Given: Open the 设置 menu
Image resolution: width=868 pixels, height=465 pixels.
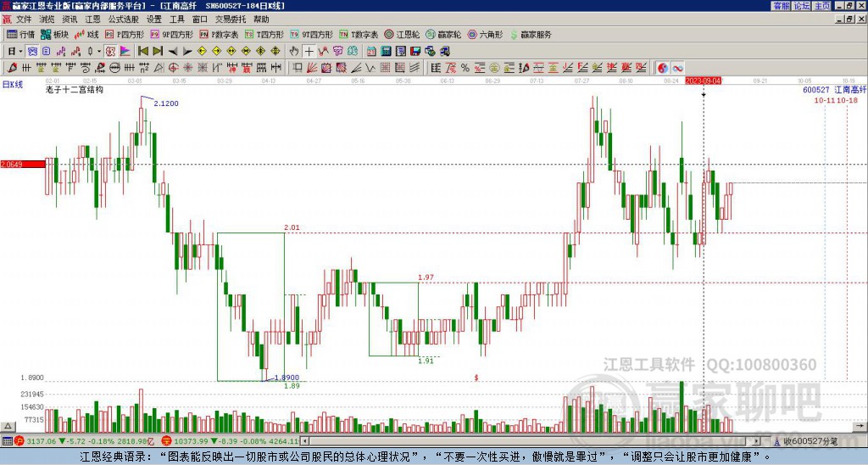Looking at the screenshot, I should (154, 20).
